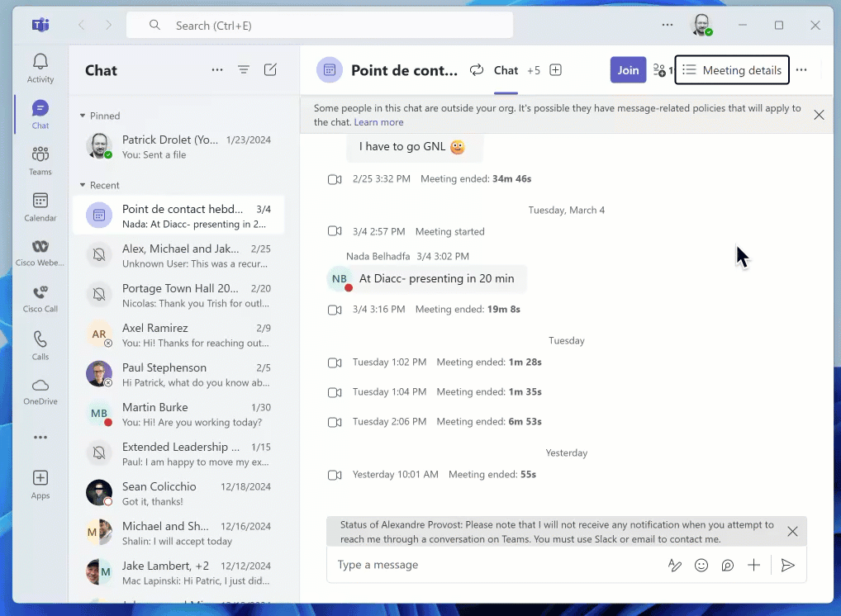Open Meeting details
This screenshot has width=841, height=616.
coord(732,70)
